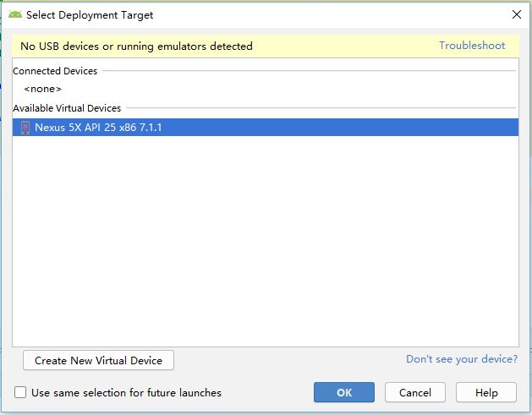Click the Create New Virtual Device button

[98, 360]
